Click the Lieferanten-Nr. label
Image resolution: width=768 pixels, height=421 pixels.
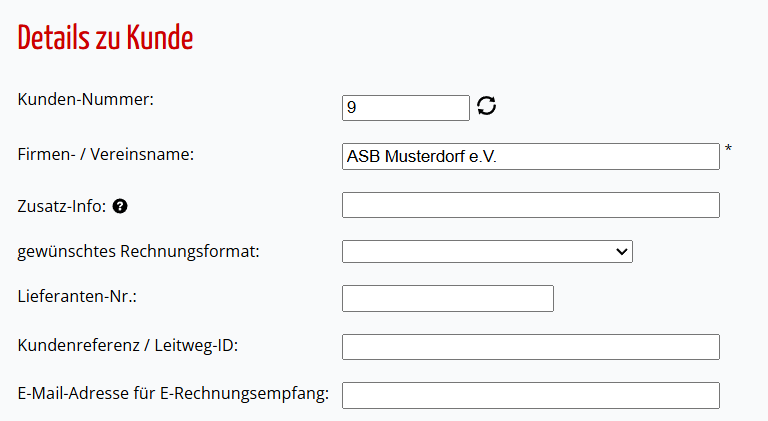pos(77,297)
